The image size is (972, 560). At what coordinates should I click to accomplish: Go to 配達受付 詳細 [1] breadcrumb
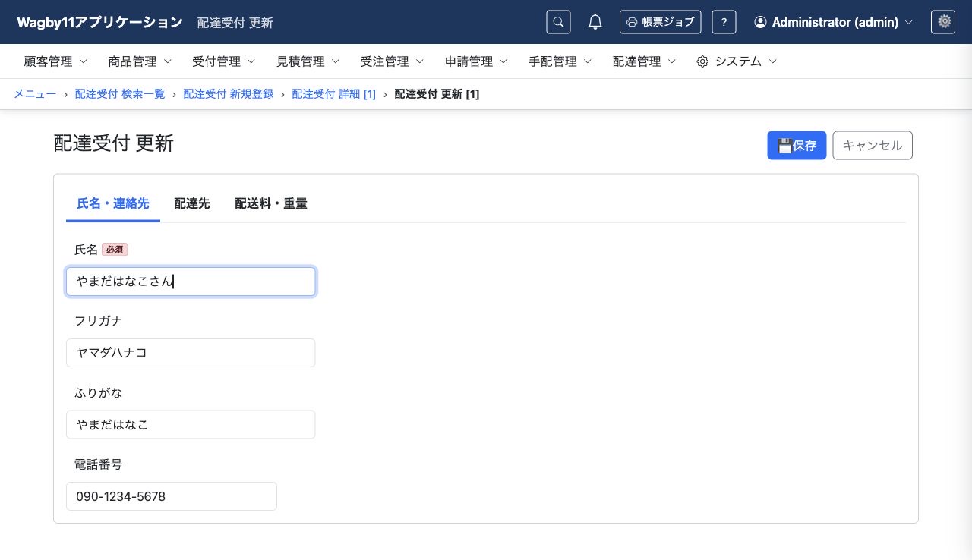click(x=334, y=94)
